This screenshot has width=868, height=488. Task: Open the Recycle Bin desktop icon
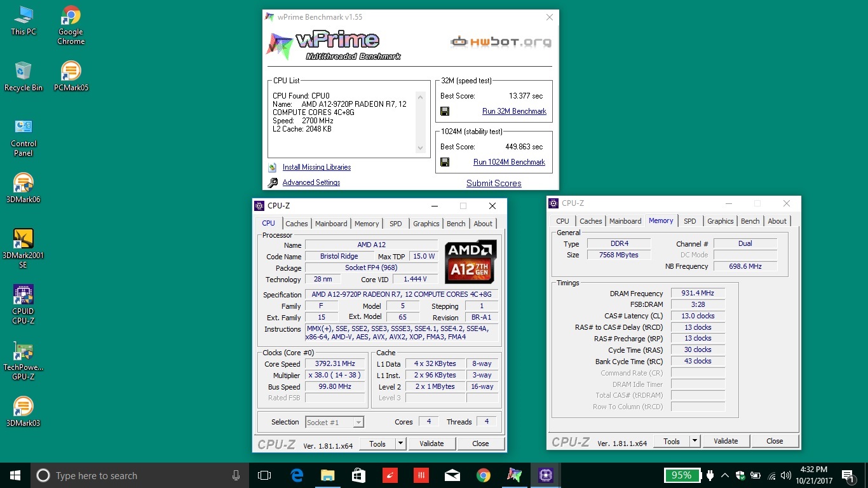click(24, 76)
